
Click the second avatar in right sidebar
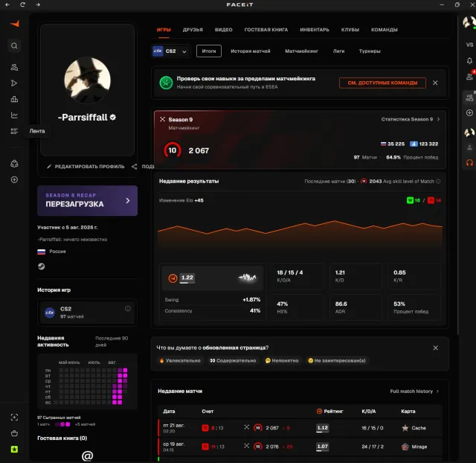click(x=469, y=132)
